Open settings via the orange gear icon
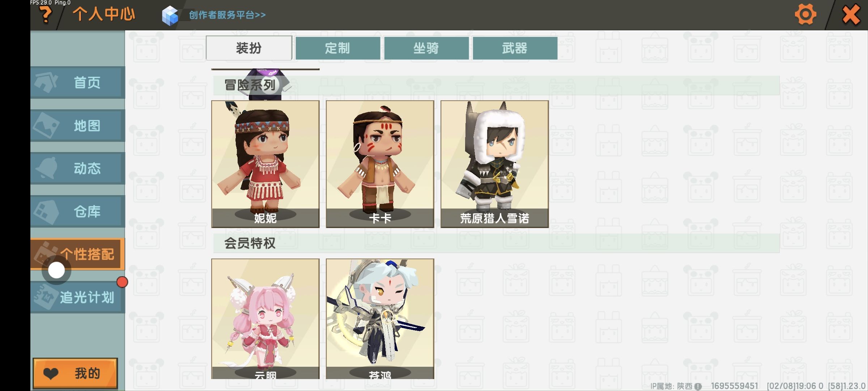 click(805, 14)
